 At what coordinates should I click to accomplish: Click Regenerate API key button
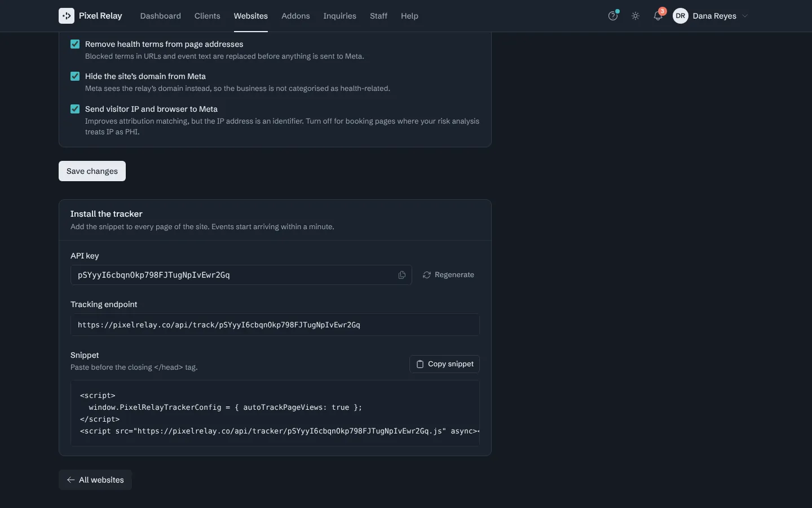coord(449,275)
